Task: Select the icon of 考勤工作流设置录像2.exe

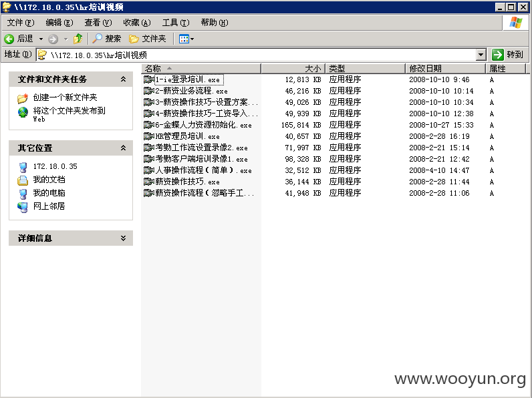Action: [x=148, y=148]
